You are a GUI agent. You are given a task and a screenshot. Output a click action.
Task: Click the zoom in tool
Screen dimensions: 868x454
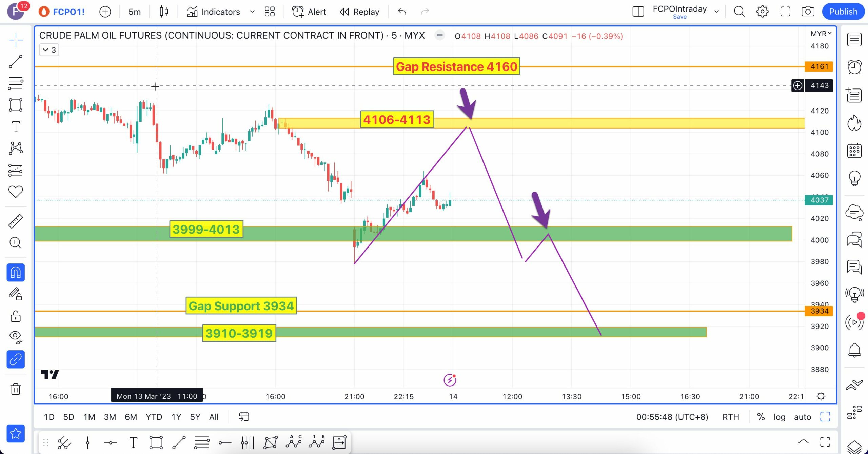tap(16, 243)
